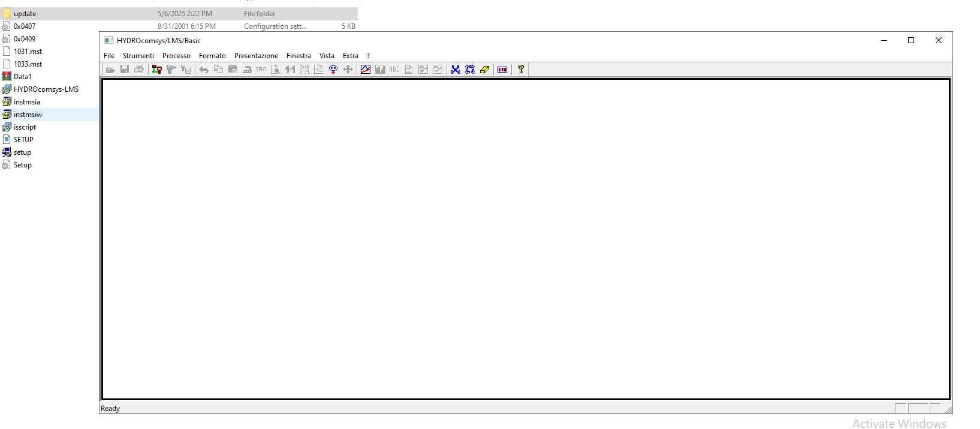Open the Processo menu

click(x=176, y=56)
